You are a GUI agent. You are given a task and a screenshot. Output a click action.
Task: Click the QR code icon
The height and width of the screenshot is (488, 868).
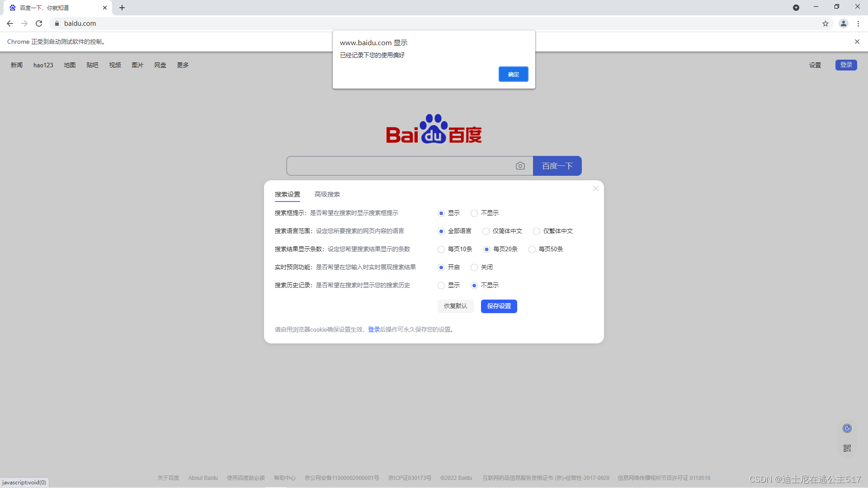coord(847,448)
